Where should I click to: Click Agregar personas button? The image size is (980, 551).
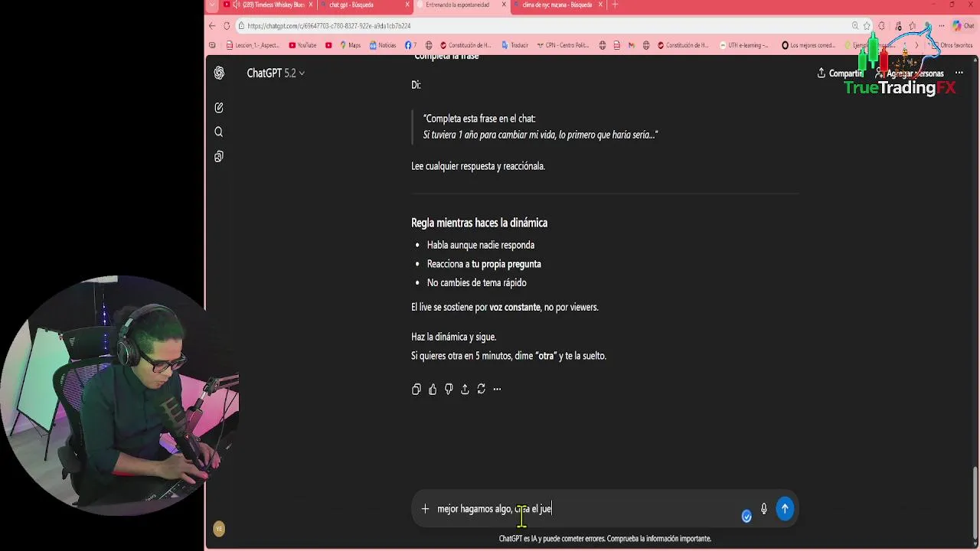[910, 73]
